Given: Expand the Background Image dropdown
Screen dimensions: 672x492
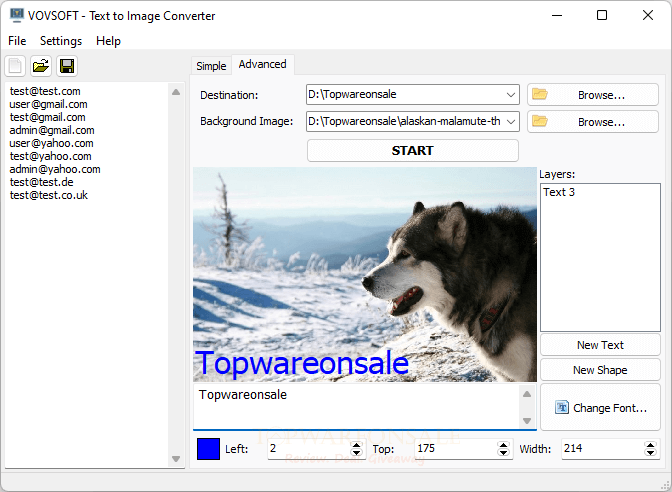Looking at the screenshot, I should pyautogui.click(x=510, y=122).
